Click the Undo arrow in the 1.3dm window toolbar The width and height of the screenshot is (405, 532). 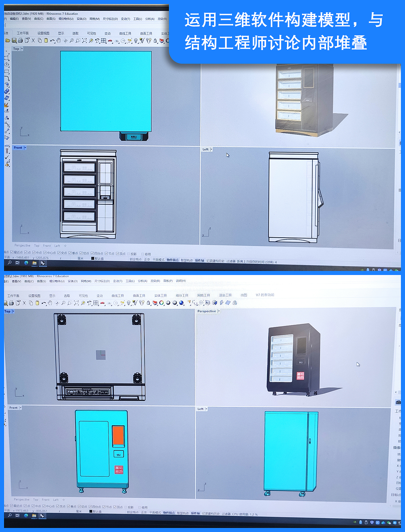(52, 41)
